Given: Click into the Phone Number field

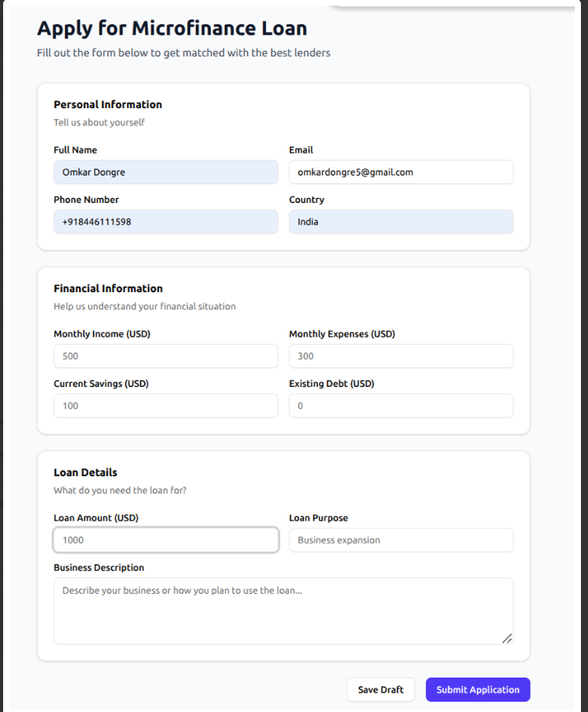Looking at the screenshot, I should [166, 222].
